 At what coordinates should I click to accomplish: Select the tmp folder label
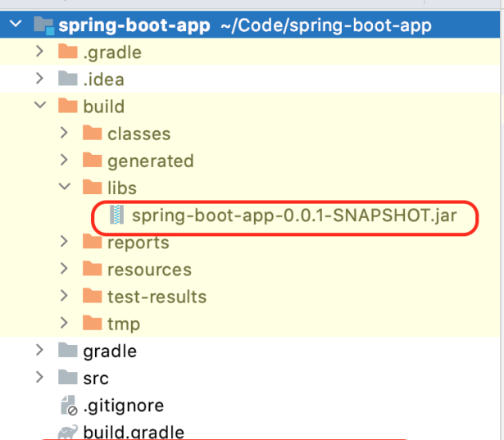[124, 324]
